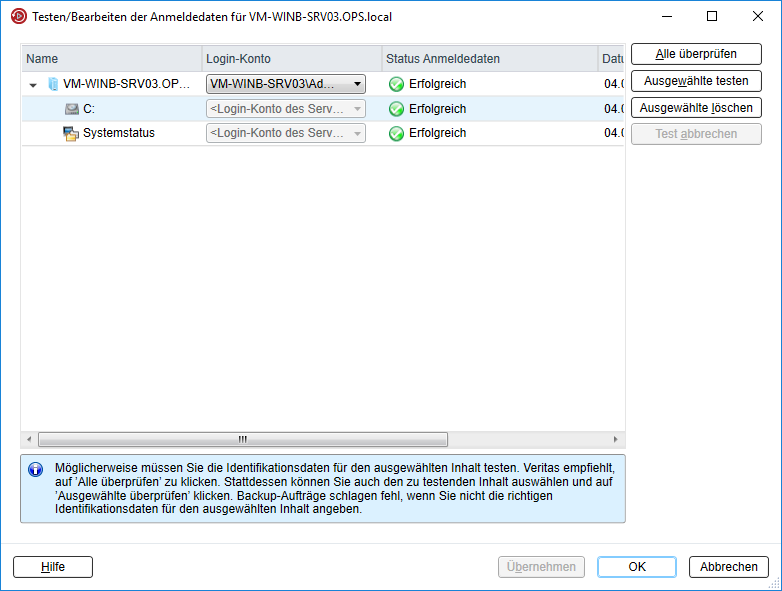782x591 pixels.
Task: Open Hilfe for this dialog
Action: point(53,567)
